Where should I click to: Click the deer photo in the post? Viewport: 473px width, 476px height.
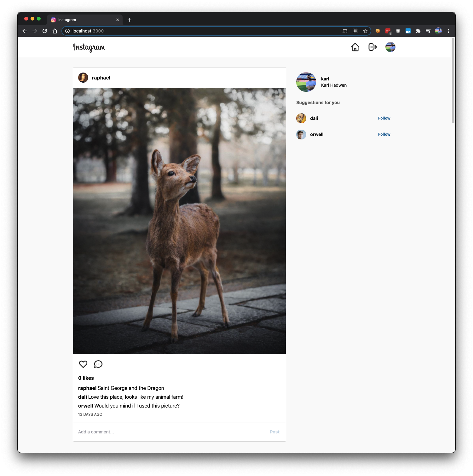[x=179, y=221]
